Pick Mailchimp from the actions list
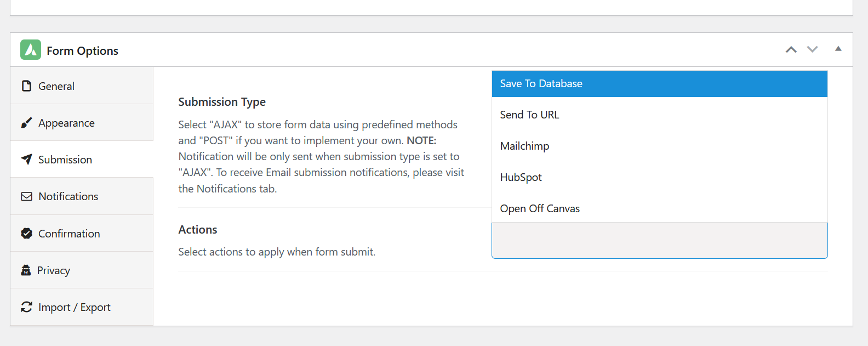Screen dimensions: 868x346 click(659, 146)
